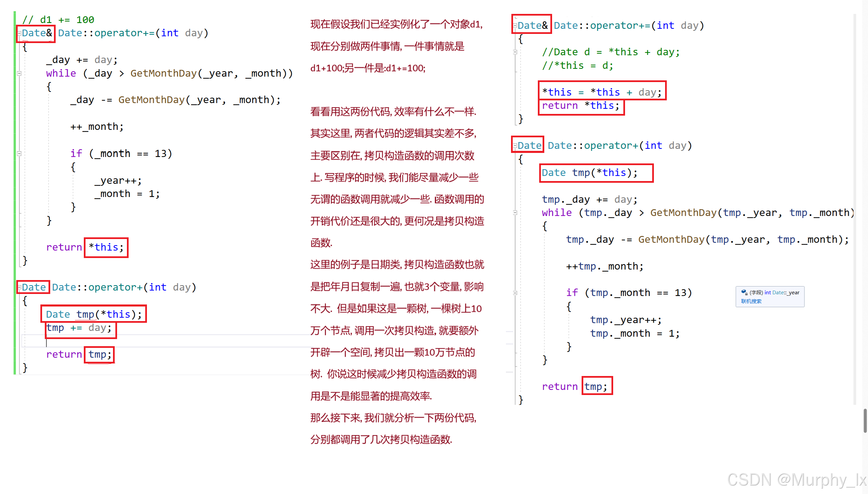Collapse right Date operator+ function fold marker

515,146
